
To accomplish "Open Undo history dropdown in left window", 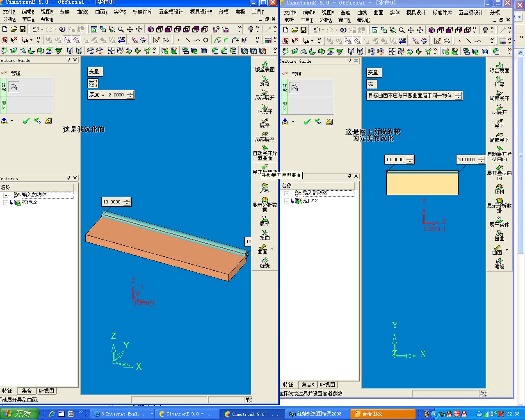I will [x=42, y=30].
